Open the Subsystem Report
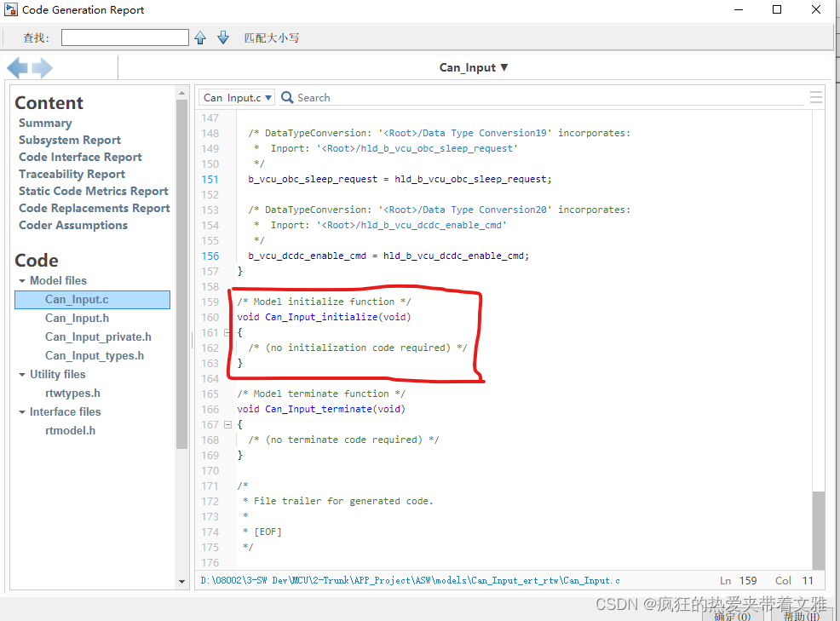840x621 pixels. (x=70, y=141)
